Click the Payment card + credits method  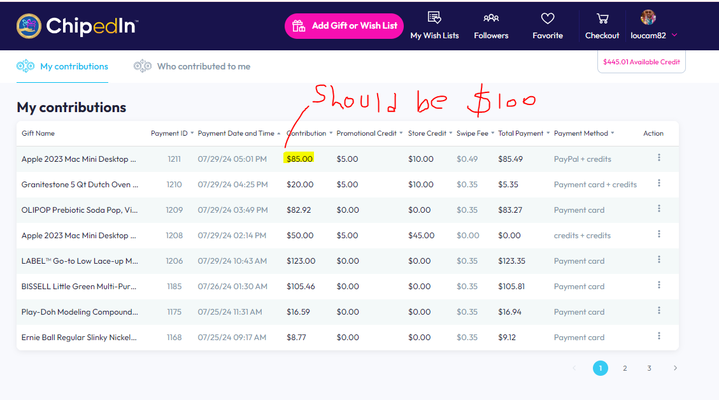click(x=595, y=184)
